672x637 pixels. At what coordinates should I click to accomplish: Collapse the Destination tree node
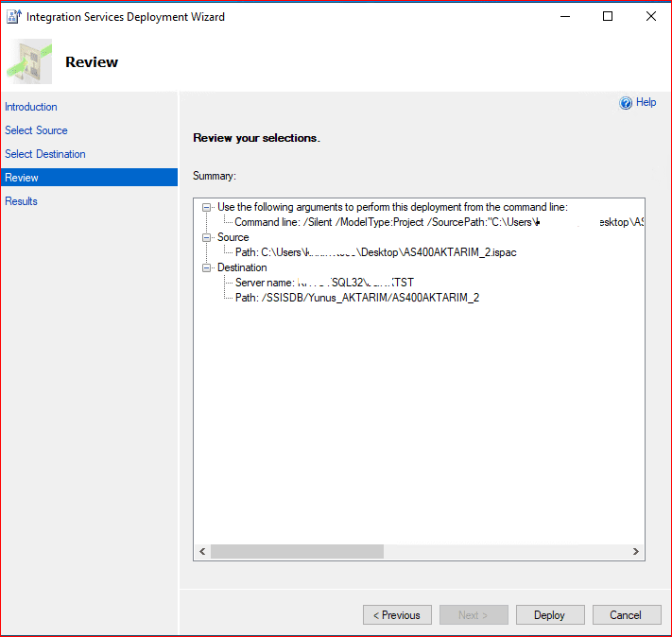[x=208, y=267]
